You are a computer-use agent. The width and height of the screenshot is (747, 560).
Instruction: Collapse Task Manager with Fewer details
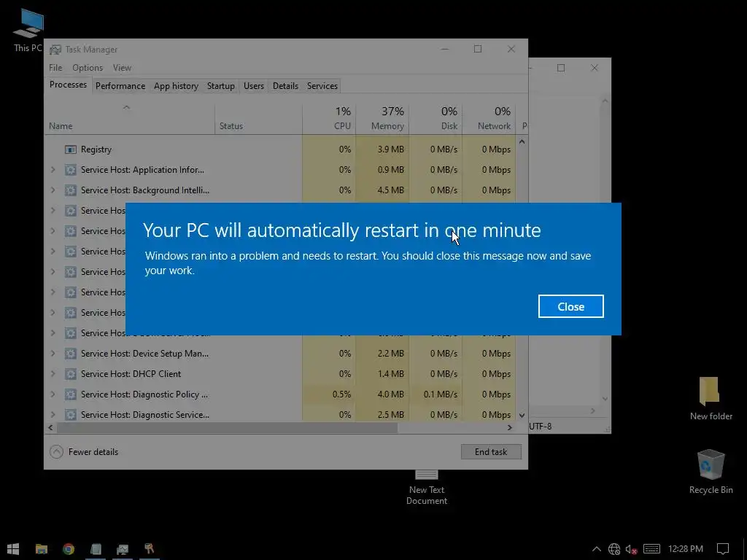(x=85, y=452)
